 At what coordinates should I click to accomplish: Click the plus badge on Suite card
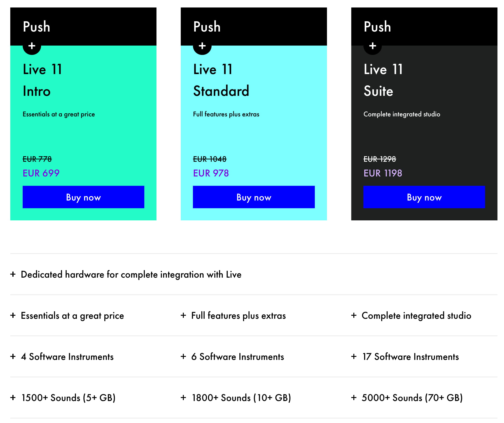pos(373,46)
